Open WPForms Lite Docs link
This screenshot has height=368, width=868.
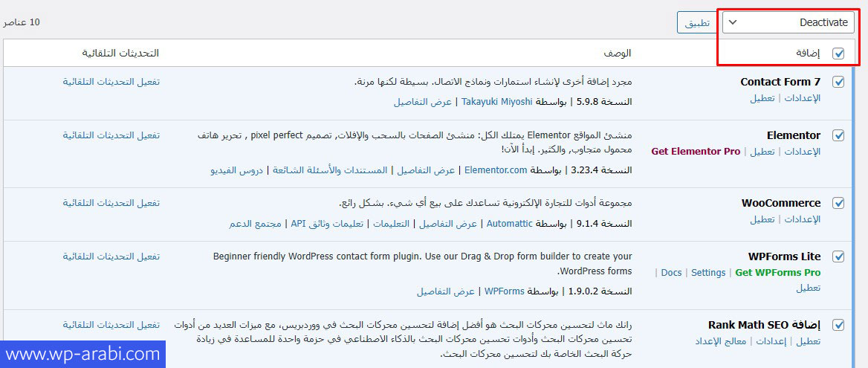click(672, 272)
